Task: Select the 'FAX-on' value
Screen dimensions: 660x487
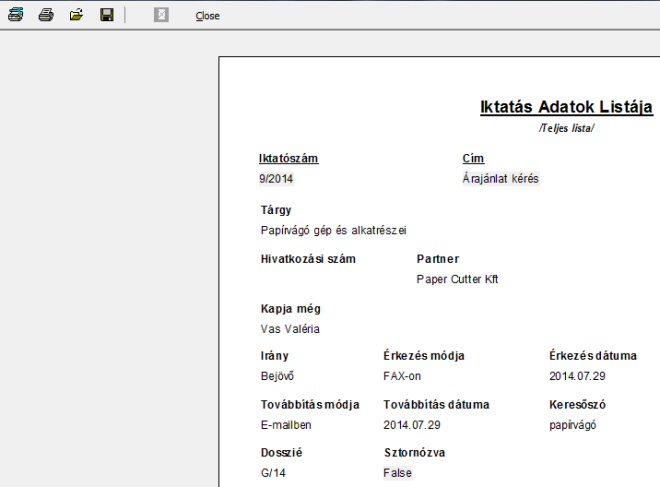Action: point(402,376)
